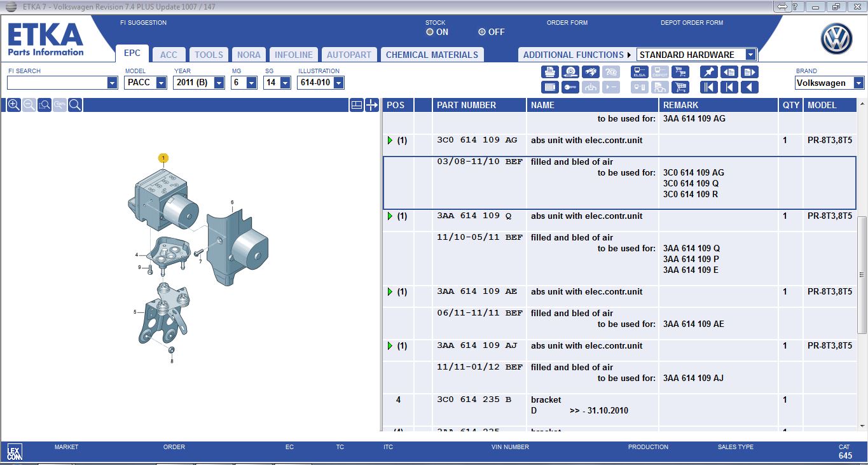Click the green arrow beside 3AA 614 109 AJ
Screen dimensions: 868x465
coord(390,346)
